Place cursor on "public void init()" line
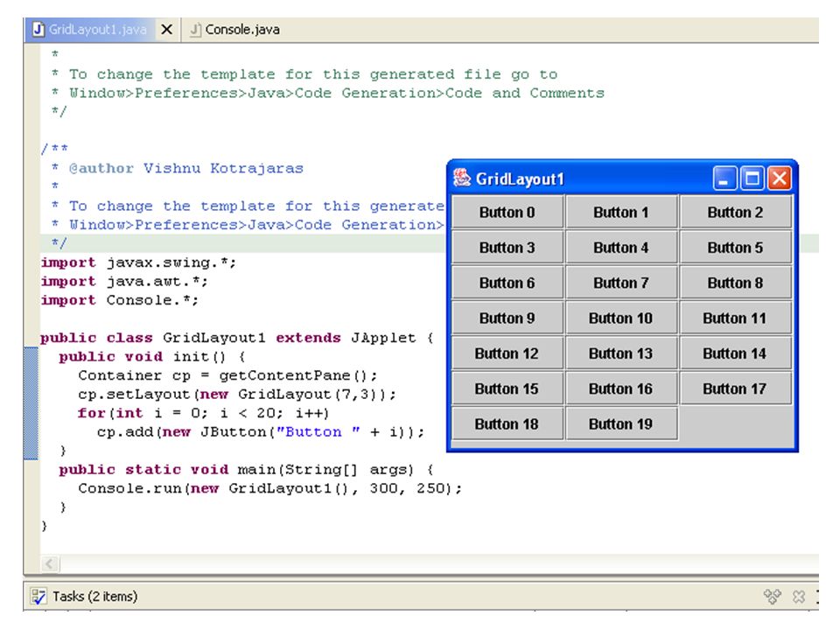 point(152,357)
